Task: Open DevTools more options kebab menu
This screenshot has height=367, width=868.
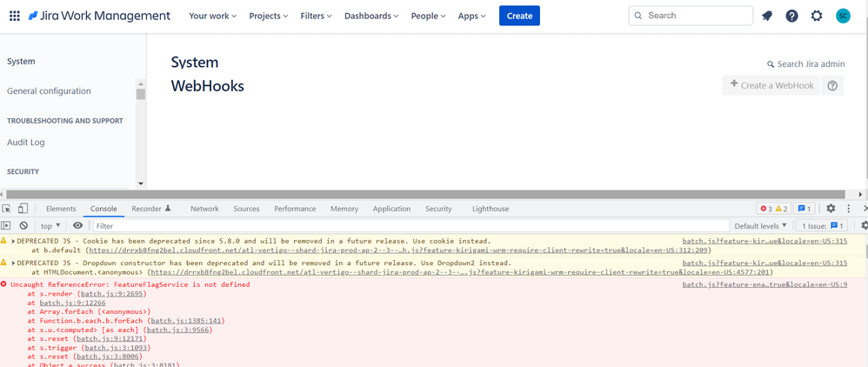Action: coord(849,209)
